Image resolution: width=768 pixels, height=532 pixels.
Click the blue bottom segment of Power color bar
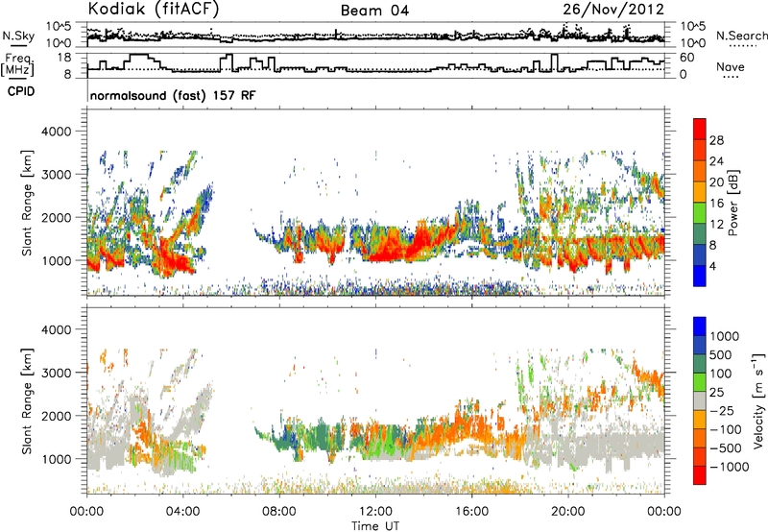(700, 276)
